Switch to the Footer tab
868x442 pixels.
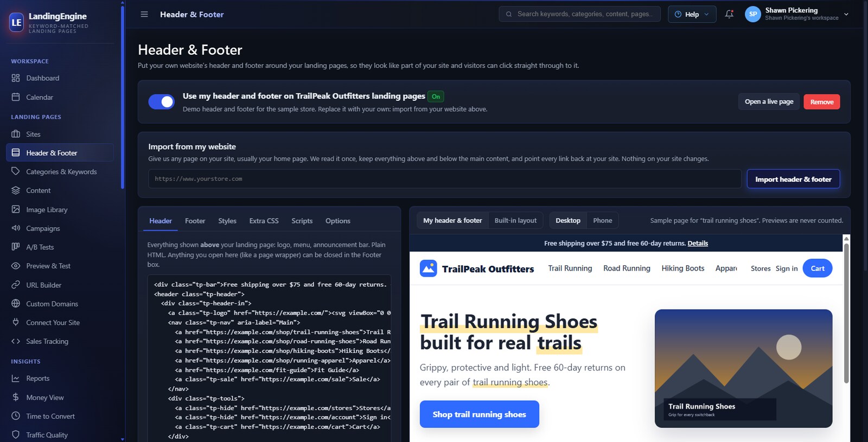195,221
